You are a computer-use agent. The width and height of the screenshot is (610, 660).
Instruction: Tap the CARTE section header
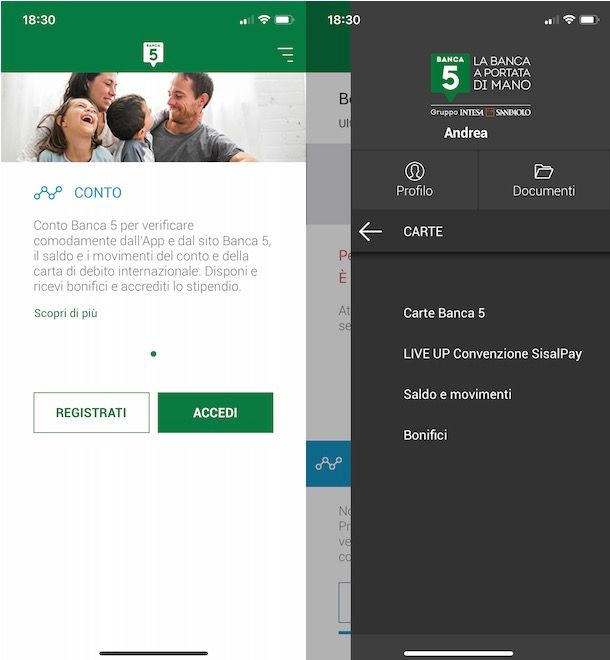pos(423,232)
